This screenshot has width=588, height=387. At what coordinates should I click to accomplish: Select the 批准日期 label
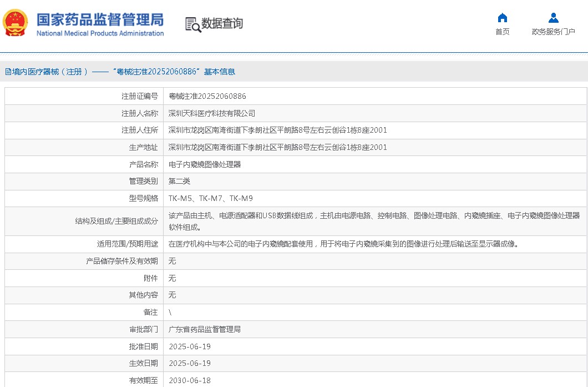[144, 346]
